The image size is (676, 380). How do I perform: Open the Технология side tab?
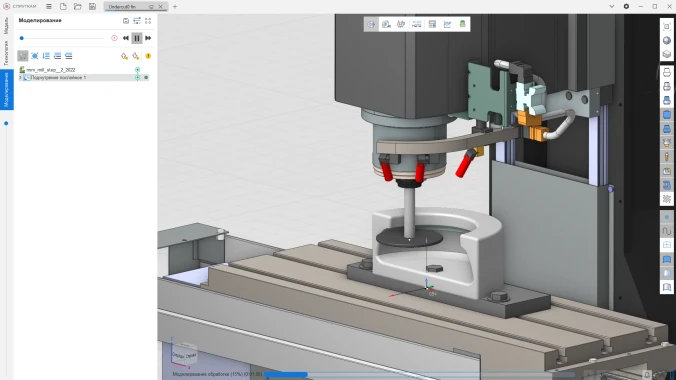6,53
